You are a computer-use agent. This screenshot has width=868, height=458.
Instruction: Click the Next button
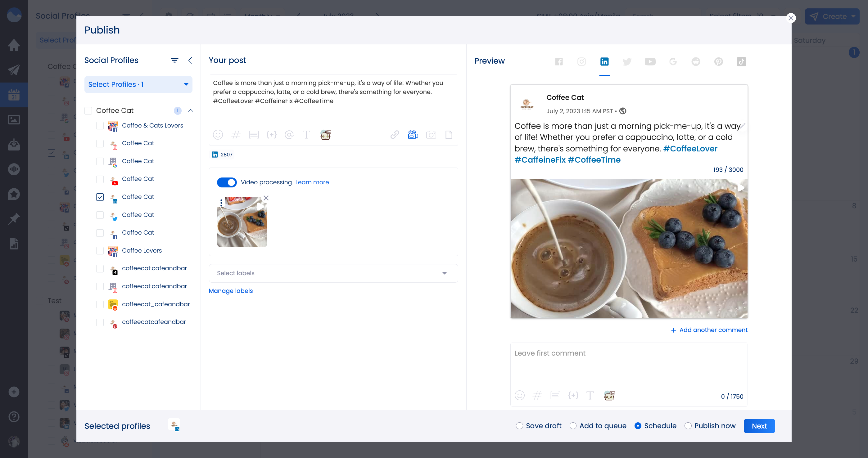[759, 426]
